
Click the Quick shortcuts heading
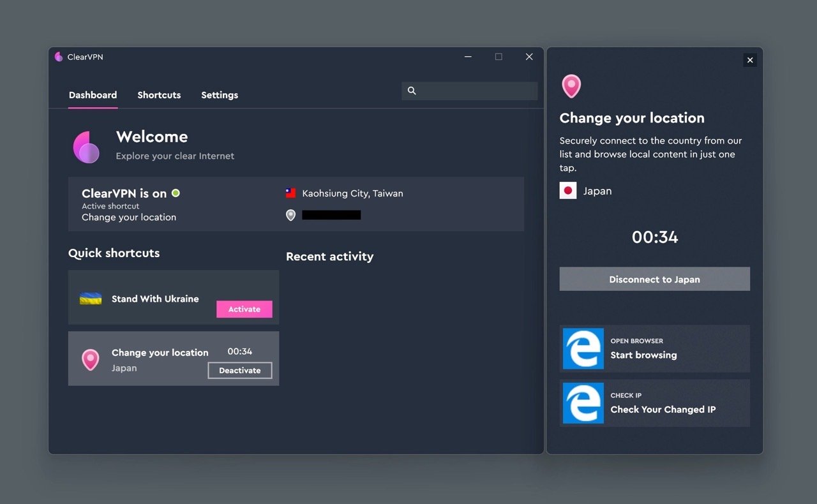coord(114,253)
